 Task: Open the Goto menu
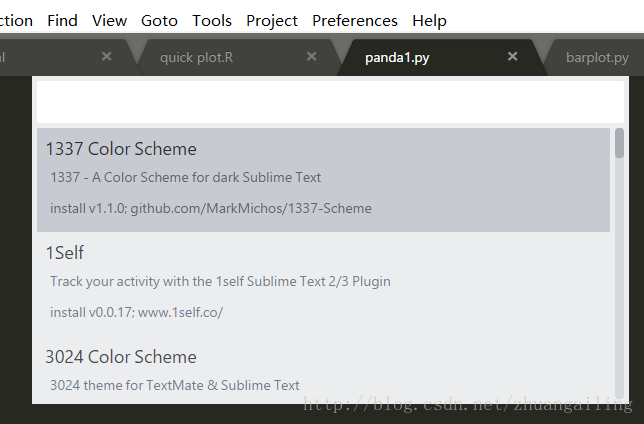pyautogui.click(x=159, y=21)
